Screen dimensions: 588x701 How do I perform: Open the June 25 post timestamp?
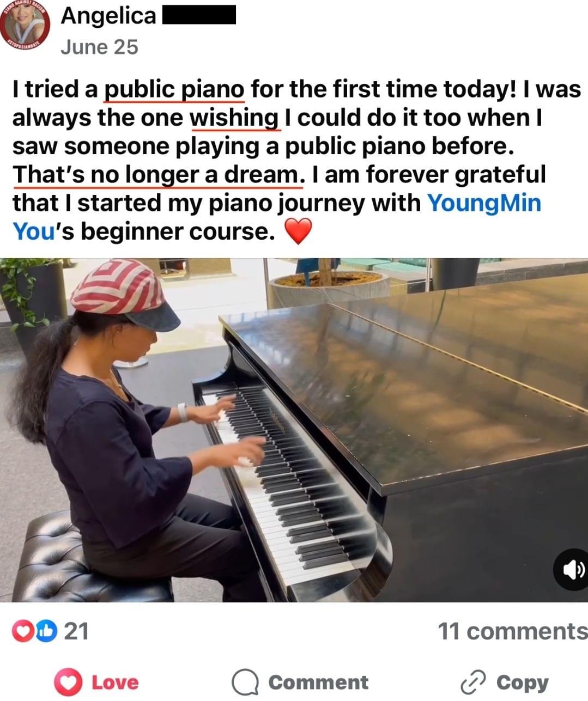[99, 47]
